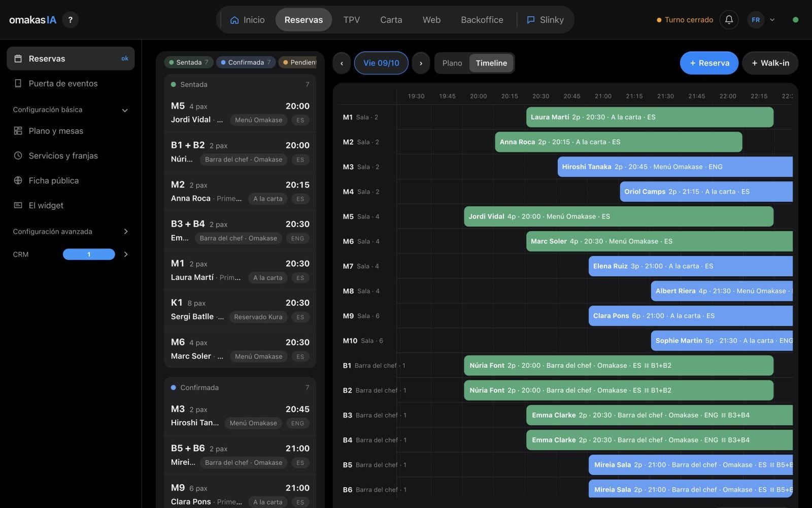Select the M5 Jordi Vidal list card
812x508 pixels.
[x=240, y=113]
